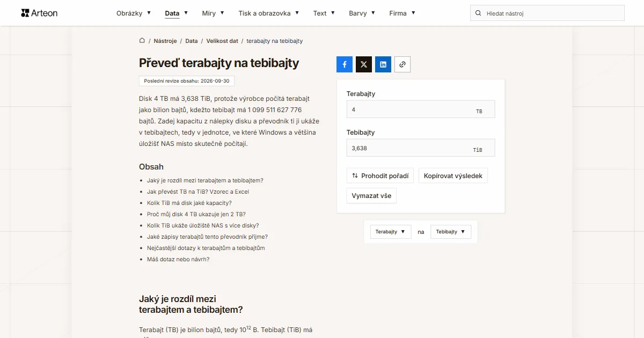The height and width of the screenshot is (338, 644).
Task: Open the home breadcrumb icon
Action: coord(142,40)
